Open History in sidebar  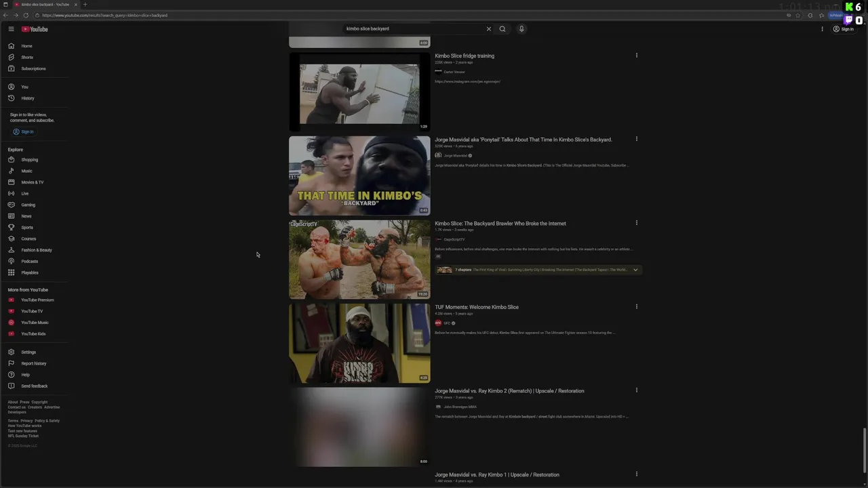[34, 98]
